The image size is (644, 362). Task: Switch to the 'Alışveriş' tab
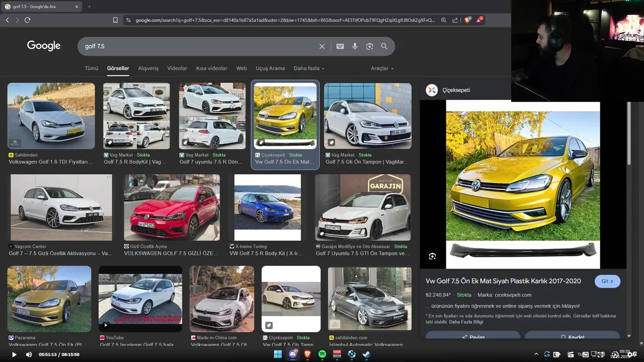click(148, 68)
